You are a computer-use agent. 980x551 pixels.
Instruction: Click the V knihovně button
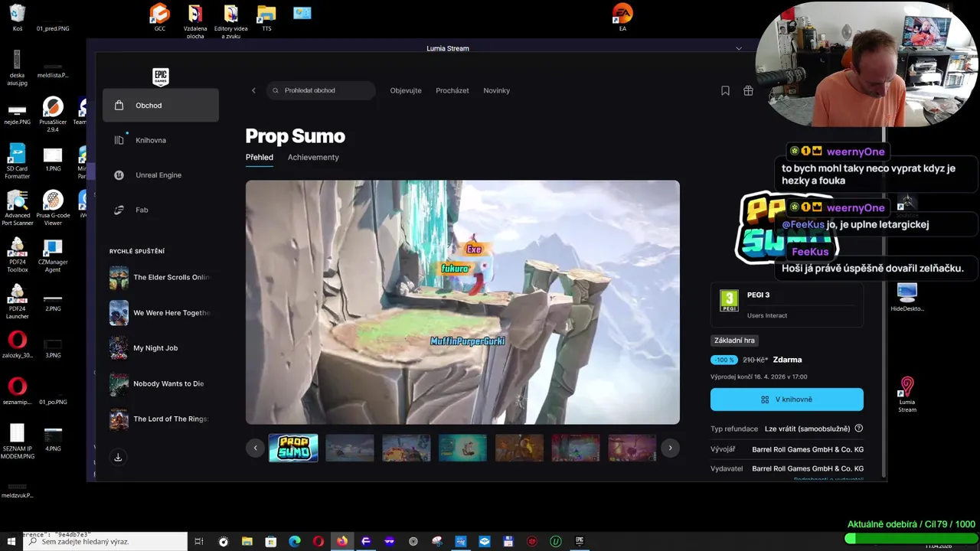[x=787, y=399]
